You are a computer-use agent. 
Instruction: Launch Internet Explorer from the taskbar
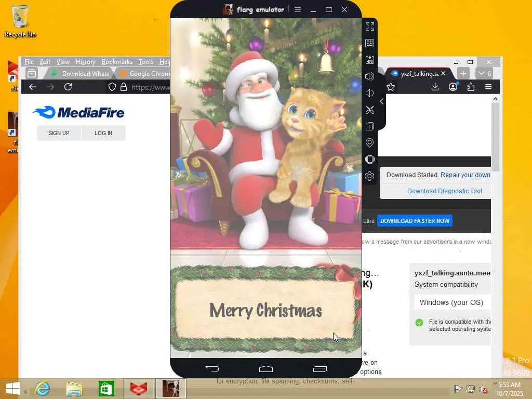pos(43,389)
